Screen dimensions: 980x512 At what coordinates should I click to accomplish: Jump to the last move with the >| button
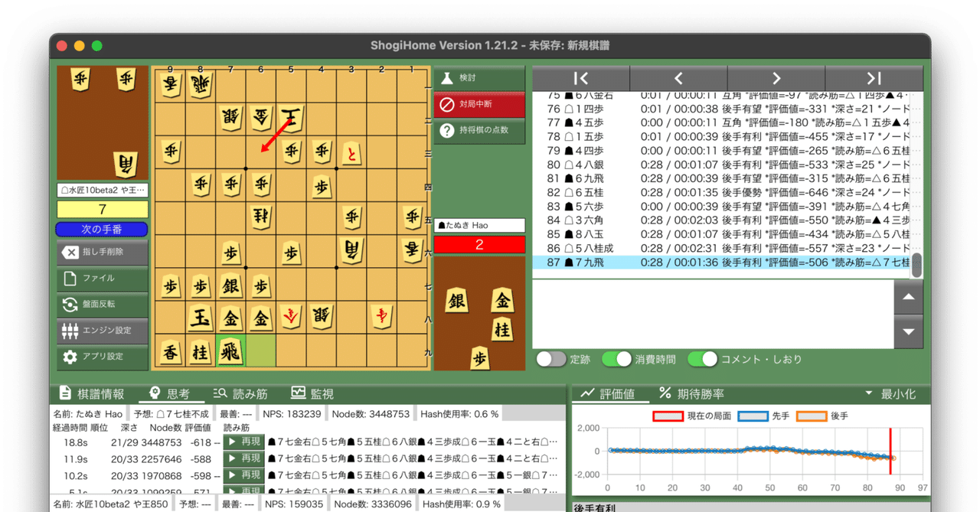click(x=873, y=78)
